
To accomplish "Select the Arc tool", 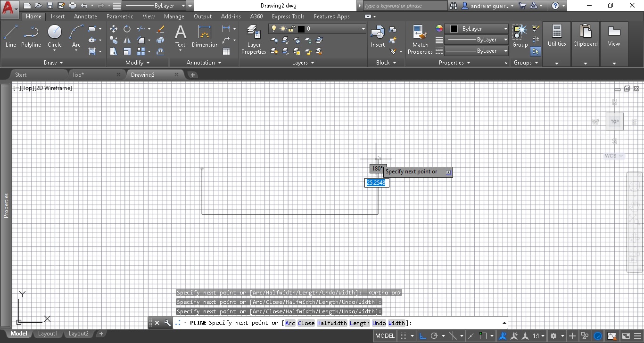I will coord(76,37).
